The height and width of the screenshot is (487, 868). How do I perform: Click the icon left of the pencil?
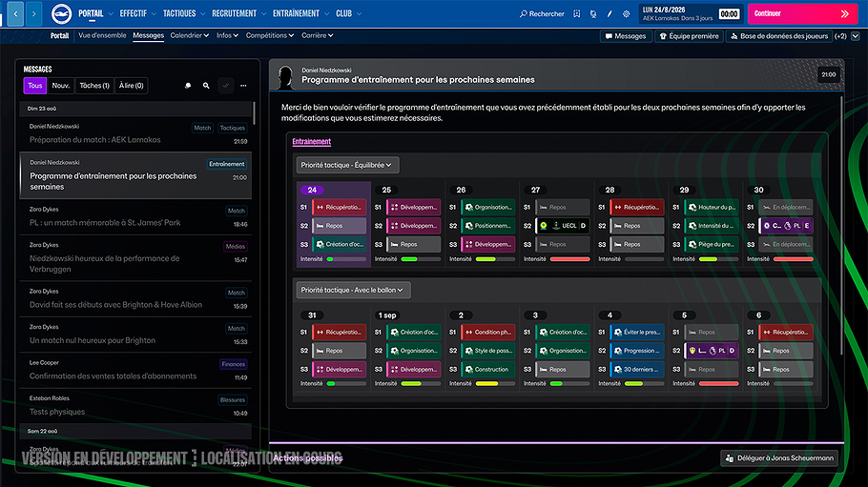(x=593, y=14)
